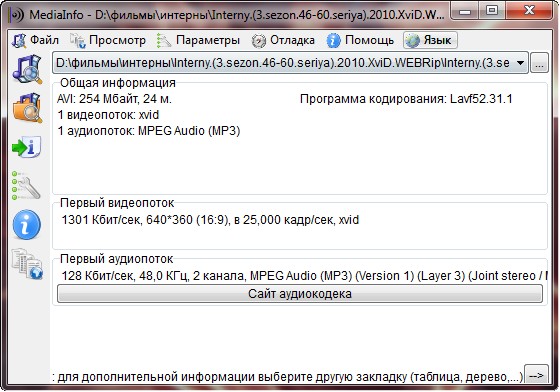
Task: Minimize the MediaInfo window
Action: (x=465, y=11)
